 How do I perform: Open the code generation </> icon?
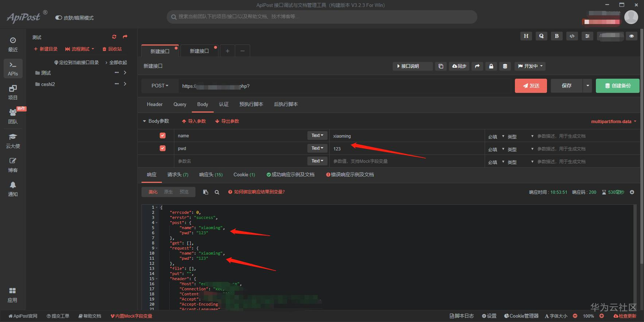click(572, 36)
